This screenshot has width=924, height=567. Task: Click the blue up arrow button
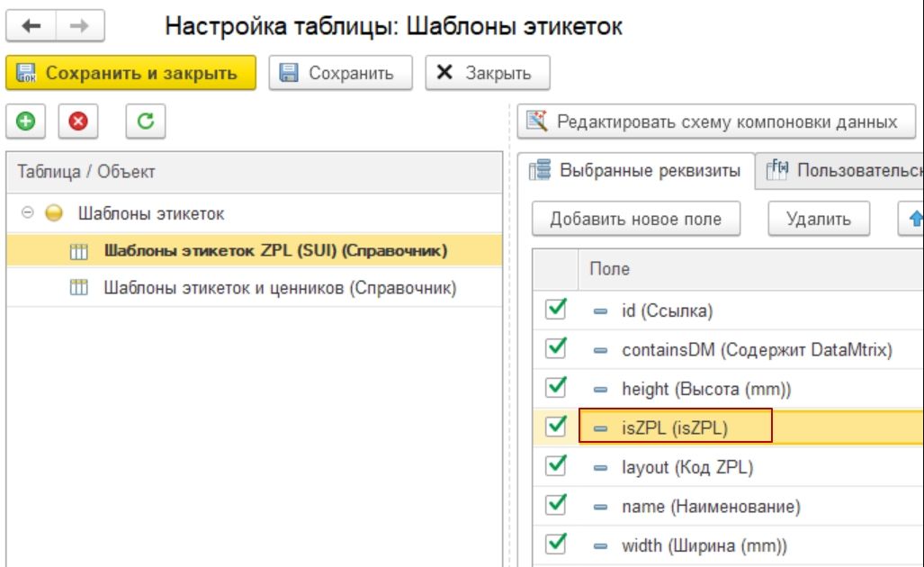[x=912, y=218]
